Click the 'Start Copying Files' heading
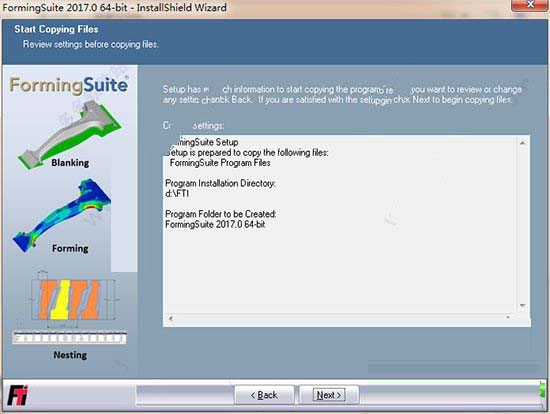550x414 pixels. click(56, 29)
